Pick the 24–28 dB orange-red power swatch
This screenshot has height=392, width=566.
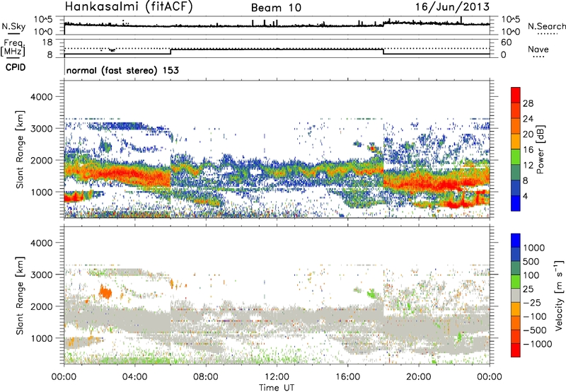[x=516, y=110]
